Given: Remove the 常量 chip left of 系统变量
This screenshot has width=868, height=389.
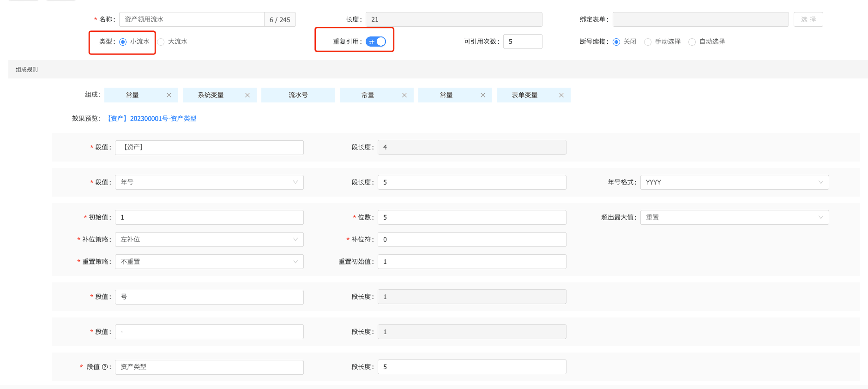Looking at the screenshot, I should [169, 95].
